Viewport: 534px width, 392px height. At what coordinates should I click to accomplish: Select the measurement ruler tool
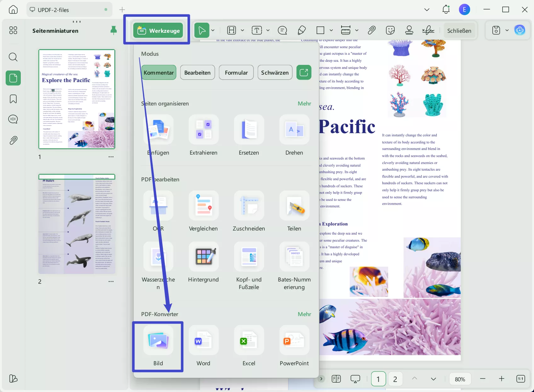point(346,30)
